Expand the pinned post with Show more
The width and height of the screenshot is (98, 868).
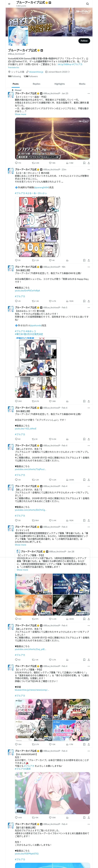point(20,114)
